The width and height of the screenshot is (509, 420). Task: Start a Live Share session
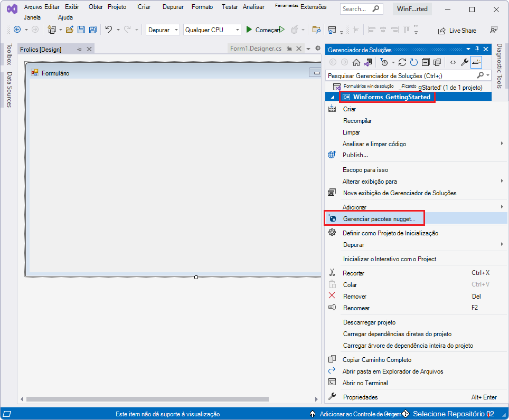tap(456, 30)
